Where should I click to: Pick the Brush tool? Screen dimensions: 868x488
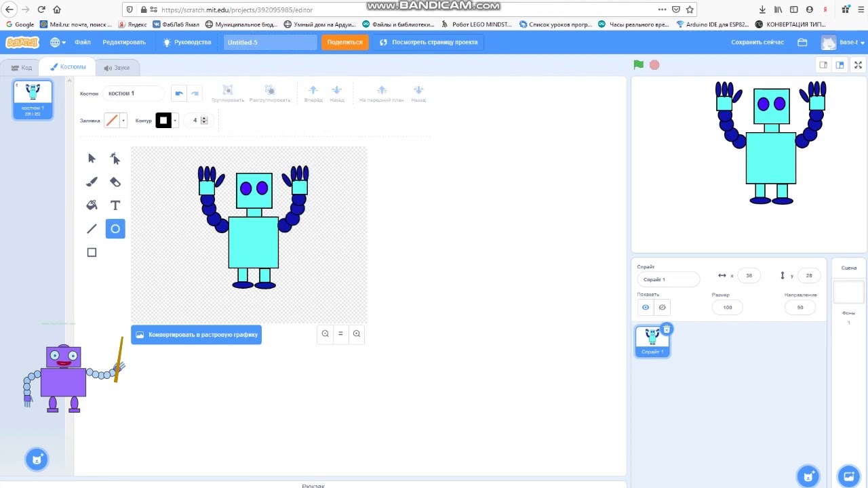[92, 182]
